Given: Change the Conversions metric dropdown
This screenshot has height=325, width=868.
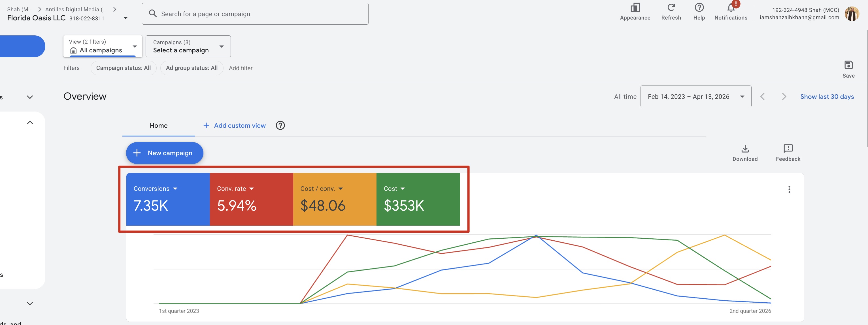Looking at the screenshot, I should [155, 189].
